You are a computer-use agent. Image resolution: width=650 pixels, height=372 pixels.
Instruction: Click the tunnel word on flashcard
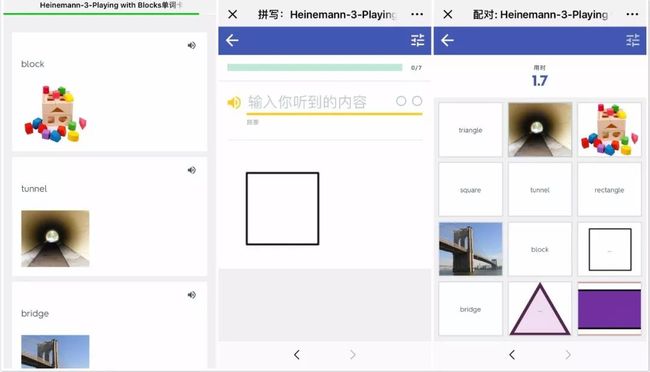coord(34,189)
